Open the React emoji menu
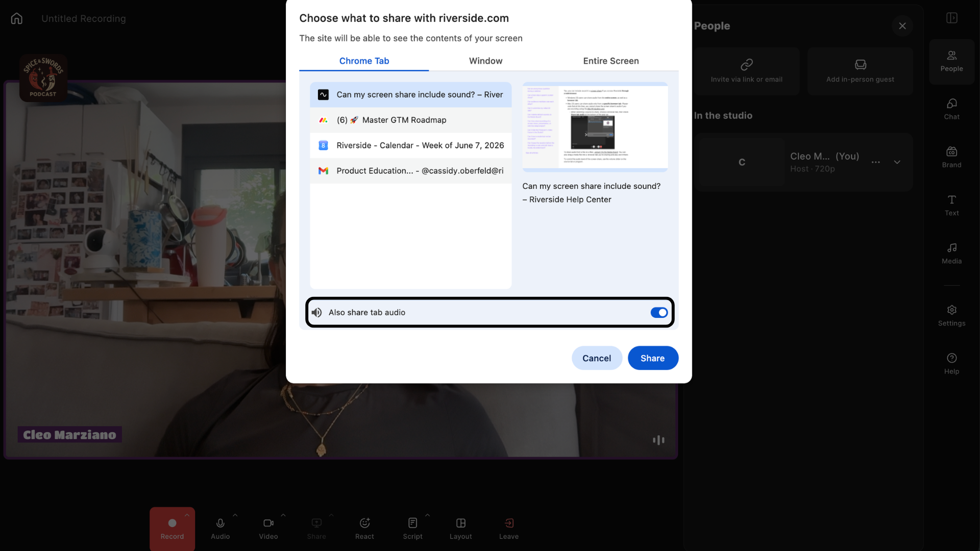The width and height of the screenshot is (980, 551). click(x=364, y=529)
